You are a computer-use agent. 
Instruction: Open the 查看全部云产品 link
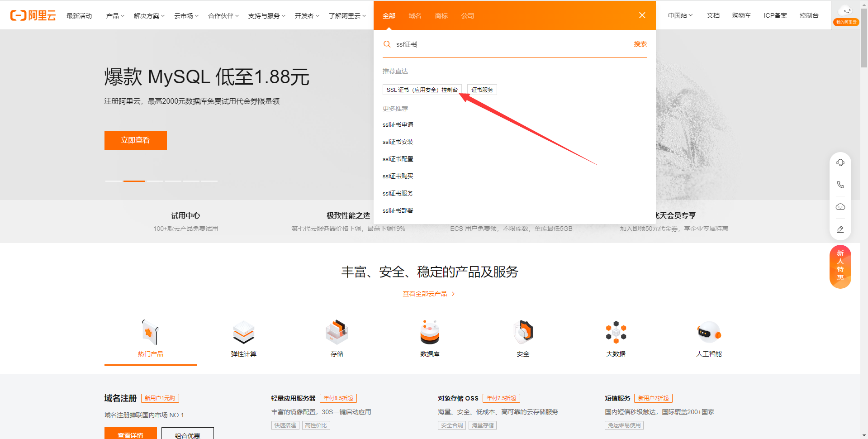(x=428, y=294)
